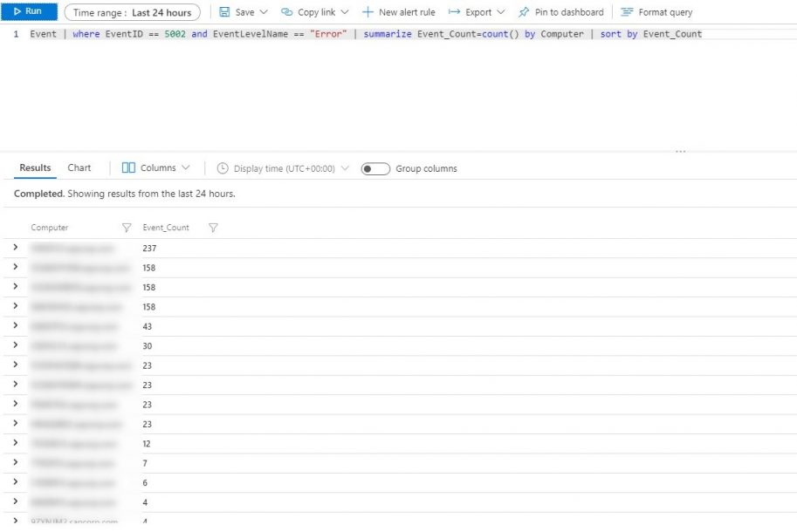The width and height of the screenshot is (797, 532).
Task: Enable the Group columns toggle
Action: coord(375,168)
